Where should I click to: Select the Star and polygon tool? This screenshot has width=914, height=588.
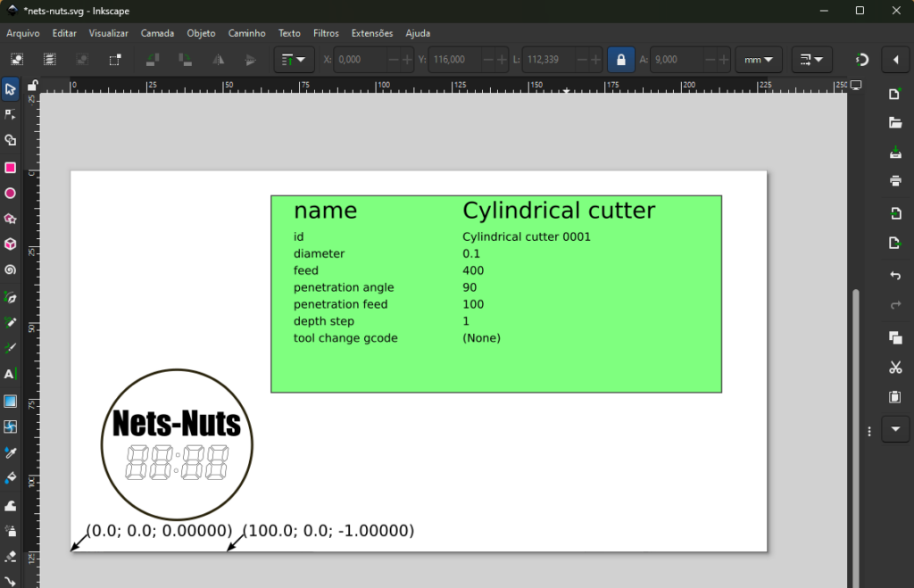(x=11, y=219)
